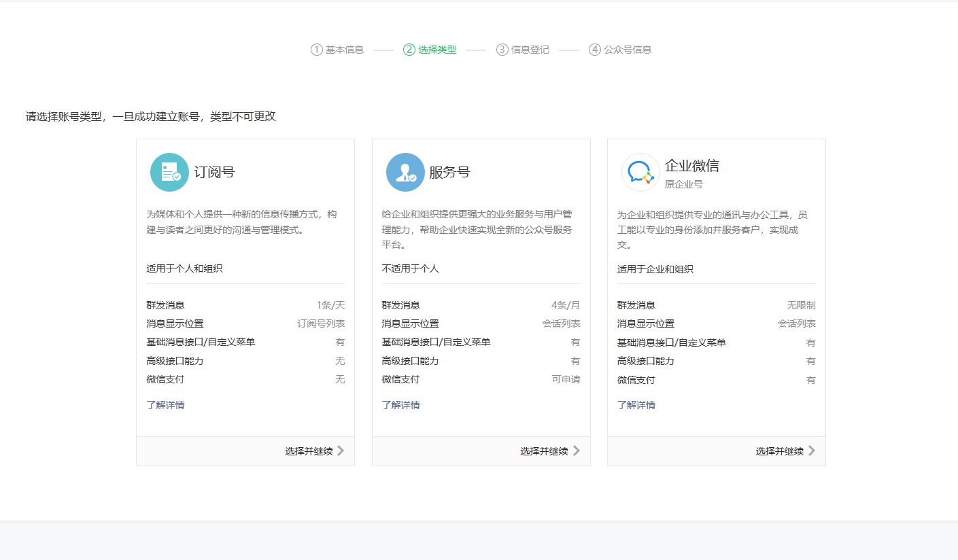Screen dimensions: 958x560
Task: Click the 企业微信 chat bubble logo
Action: point(640,173)
